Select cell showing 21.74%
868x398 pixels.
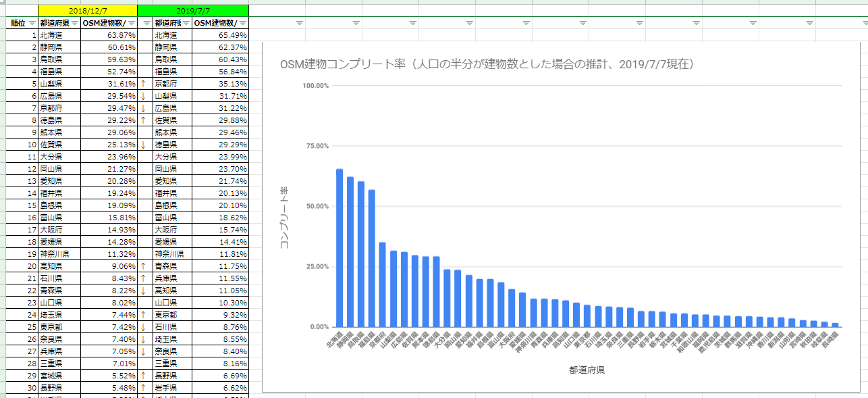220,181
